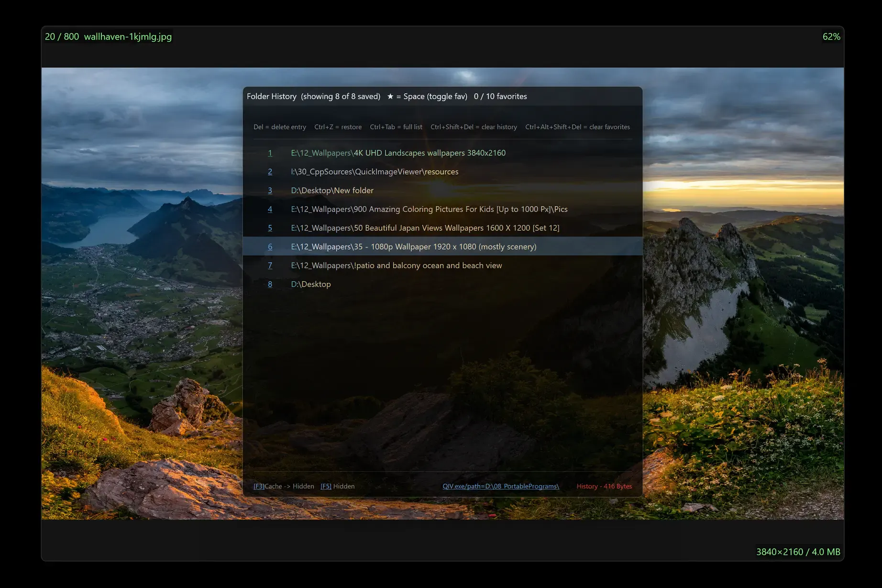
Task: Toggle the [F5] Hidden option
Action: coord(337,486)
